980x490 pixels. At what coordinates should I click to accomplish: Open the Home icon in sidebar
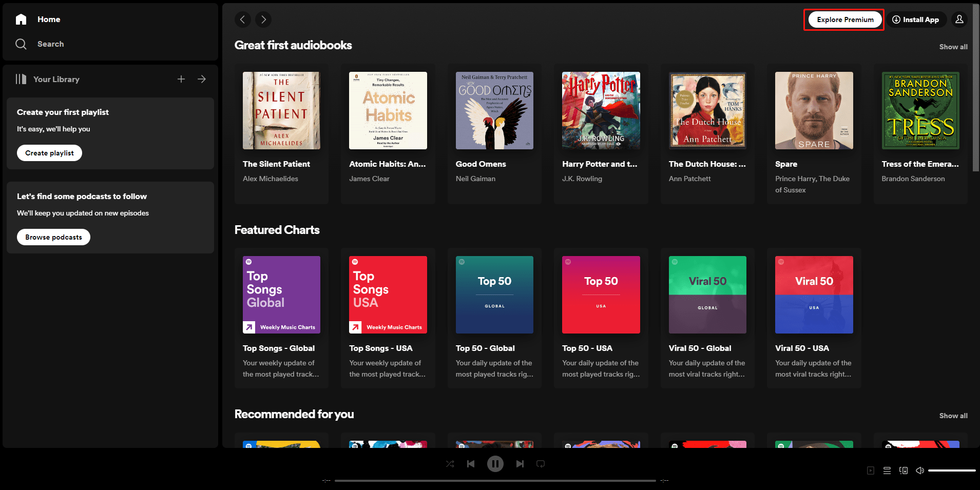[21, 19]
